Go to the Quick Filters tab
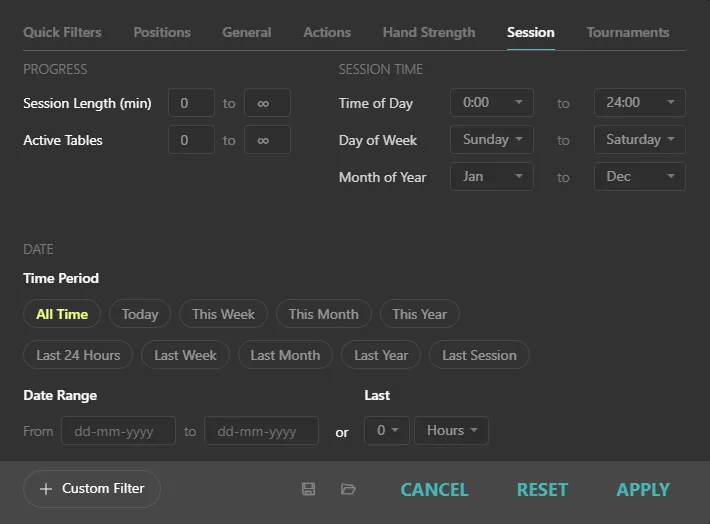 pos(62,32)
